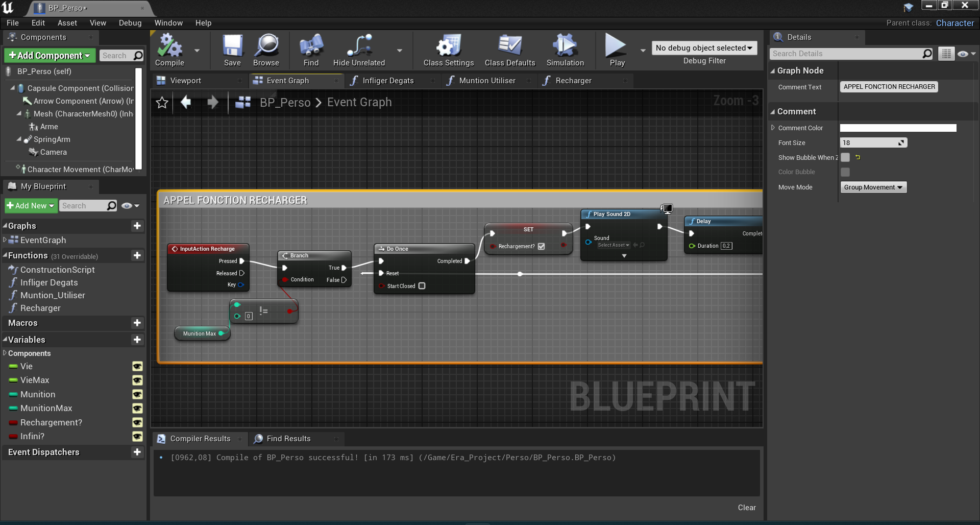Toggle visibility eye for MunitionMax variable
Screen dimensions: 980x525
[x=137, y=408]
